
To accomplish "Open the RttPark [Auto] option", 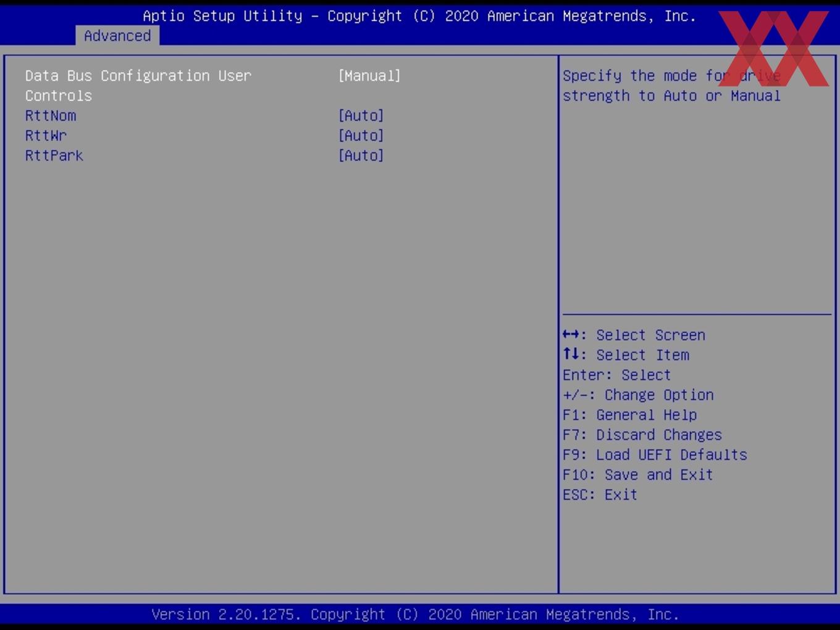I will (361, 155).
